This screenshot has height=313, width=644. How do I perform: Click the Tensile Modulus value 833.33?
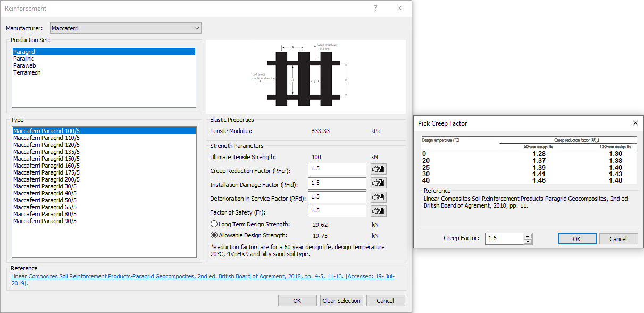(321, 131)
